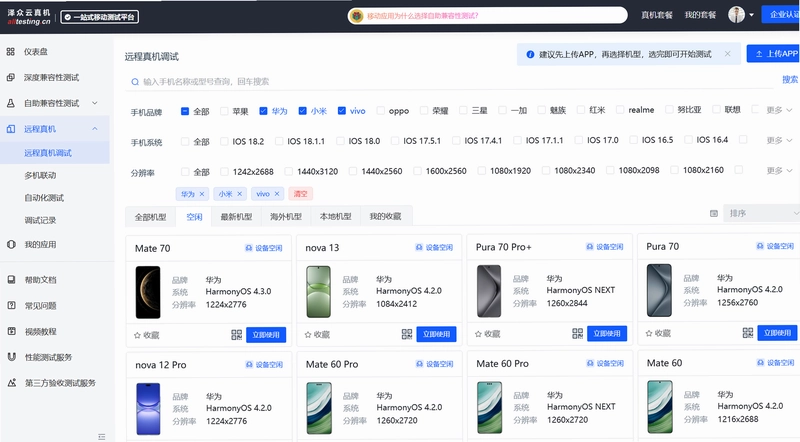
Task: Check the 荣耀 brand checkbox
Action: (x=424, y=110)
